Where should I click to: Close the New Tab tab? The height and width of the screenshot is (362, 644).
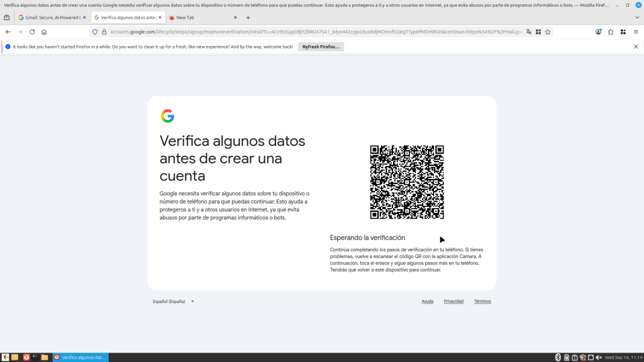click(x=235, y=18)
